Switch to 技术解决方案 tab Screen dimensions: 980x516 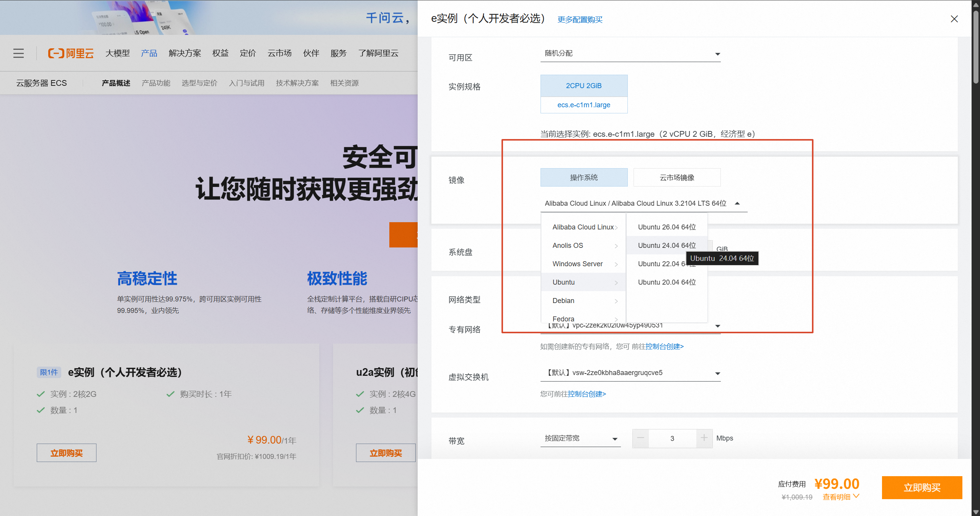[297, 83]
